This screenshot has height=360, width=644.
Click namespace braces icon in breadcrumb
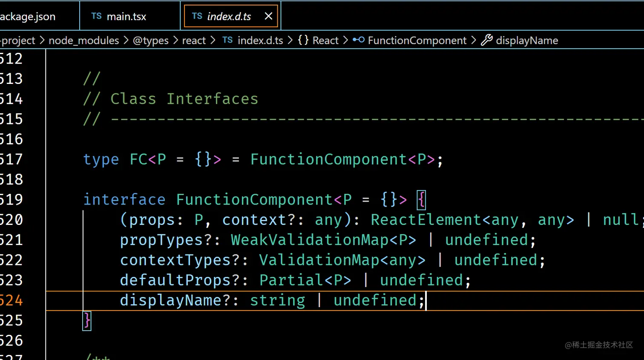[303, 40]
